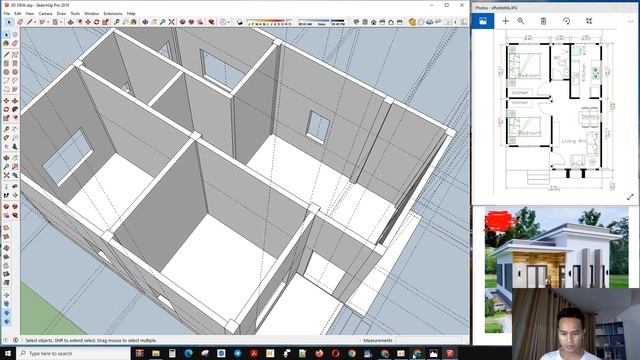Select the Select arrow tool in top toolbar
This screenshot has width=640, height=360.
[9, 22]
